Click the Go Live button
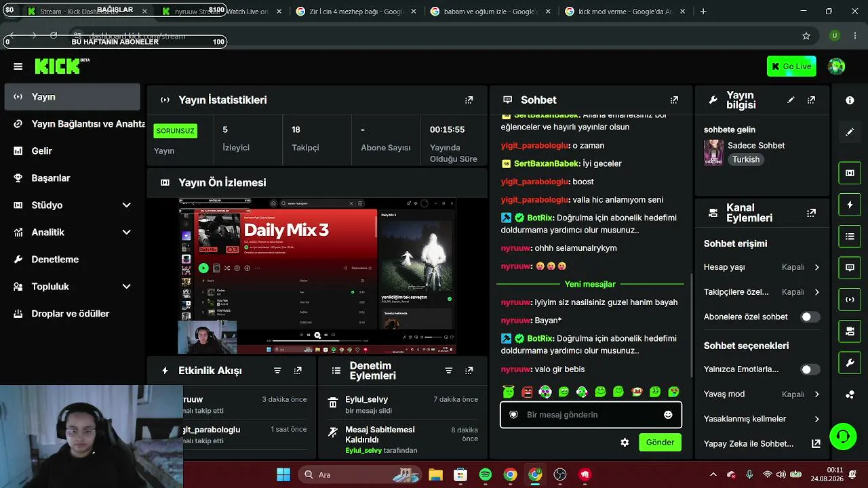868x488 pixels. 791,66
